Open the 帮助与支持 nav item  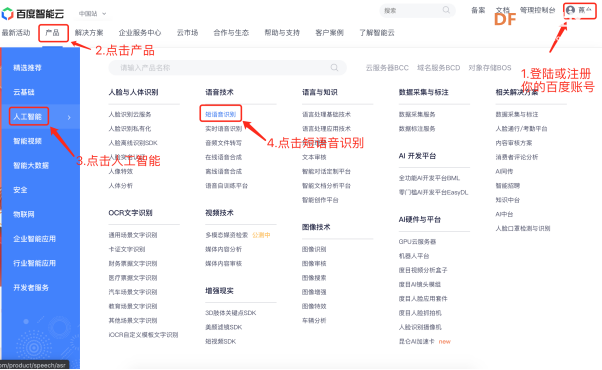coord(282,33)
